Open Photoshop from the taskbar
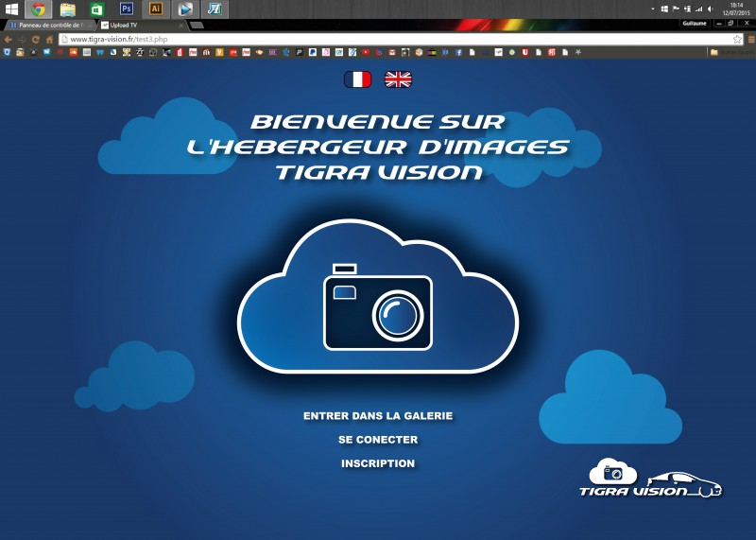This screenshot has height=540, width=756. tap(127, 9)
